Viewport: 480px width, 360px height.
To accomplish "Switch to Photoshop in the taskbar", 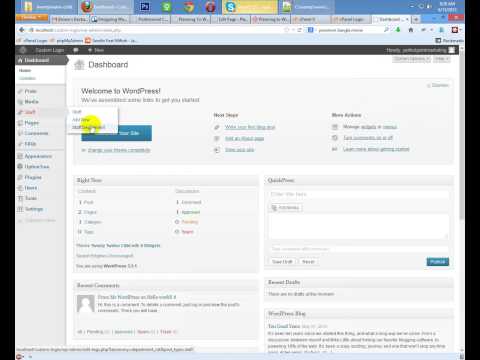I will click(x=145, y=7).
